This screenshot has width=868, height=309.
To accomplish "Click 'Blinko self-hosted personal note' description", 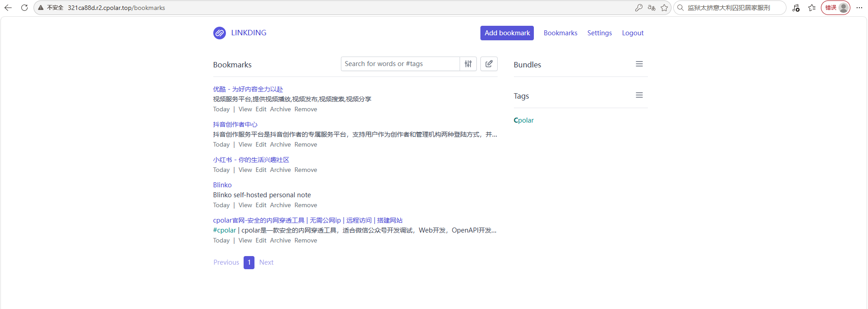I will pyautogui.click(x=262, y=195).
